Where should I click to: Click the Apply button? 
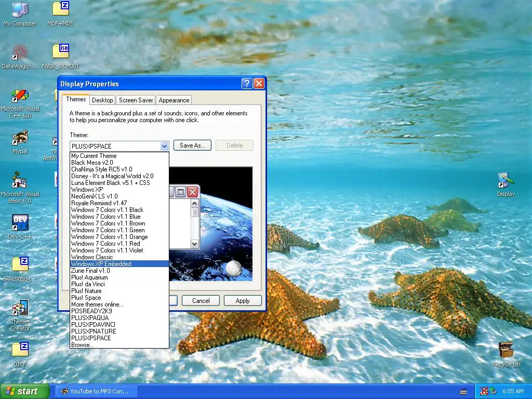243,301
